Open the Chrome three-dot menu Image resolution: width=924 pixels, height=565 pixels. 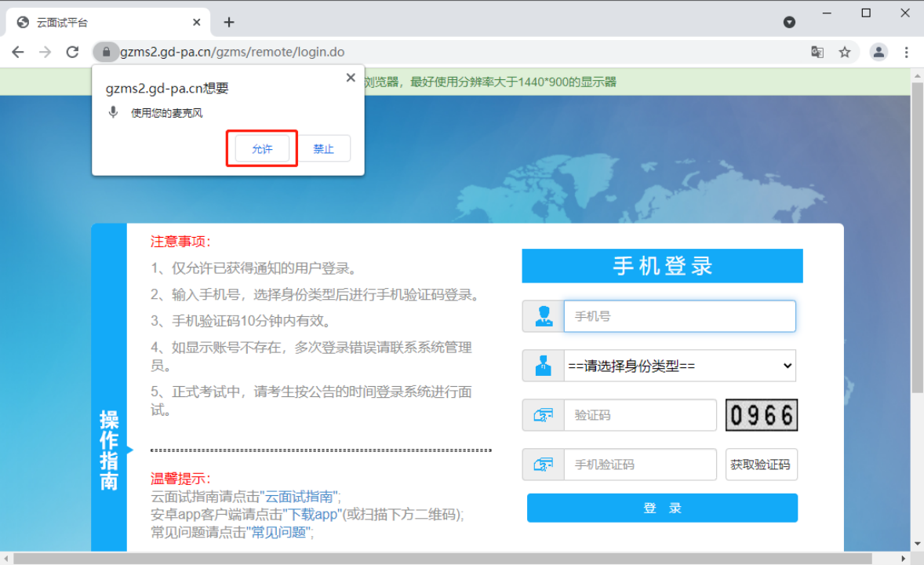point(906,52)
